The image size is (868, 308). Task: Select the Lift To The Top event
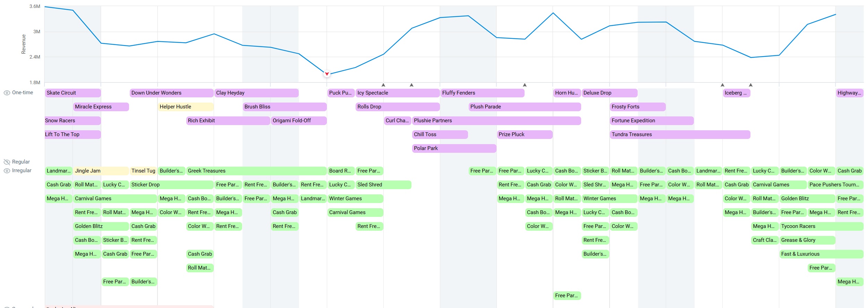coord(73,134)
